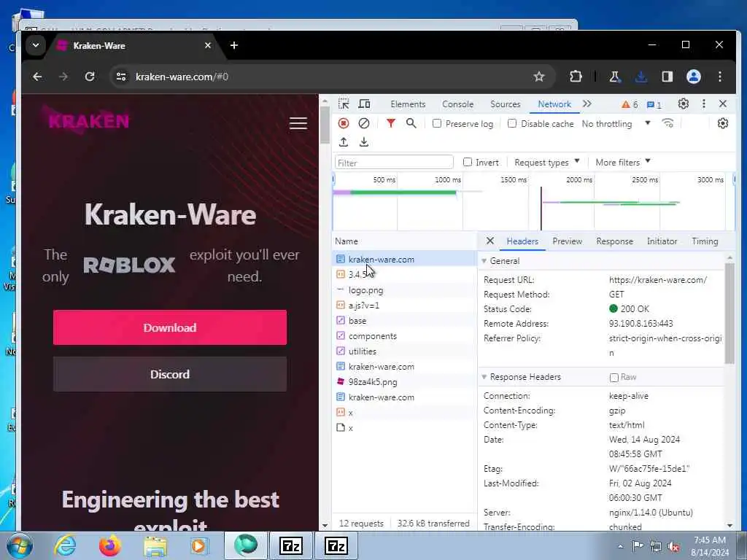Click the headers pane vertical scrollbar
The height and width of the screenshot is (560, 747).
(729, 314)
